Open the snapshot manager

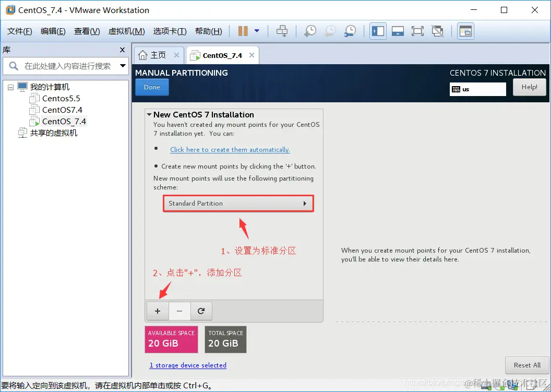[350, 31]
